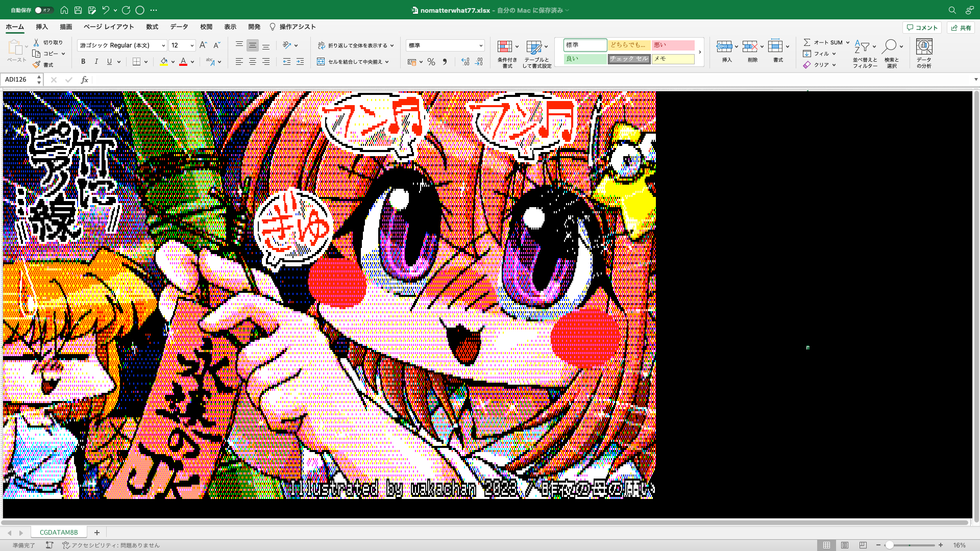Decrease indent level
Screen dimensions: 980x551
click(x=287, y=62)
